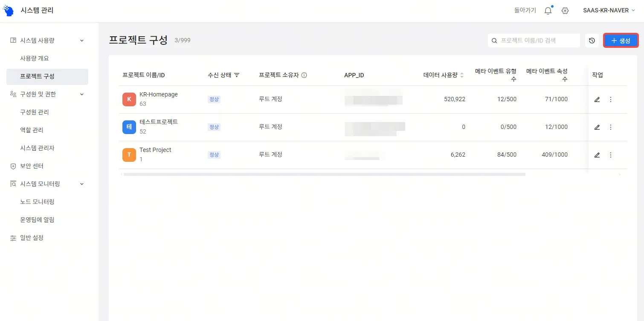Edit the Test Project row
The width and height of the screenshot is (644, 321).
pos(597,155)
